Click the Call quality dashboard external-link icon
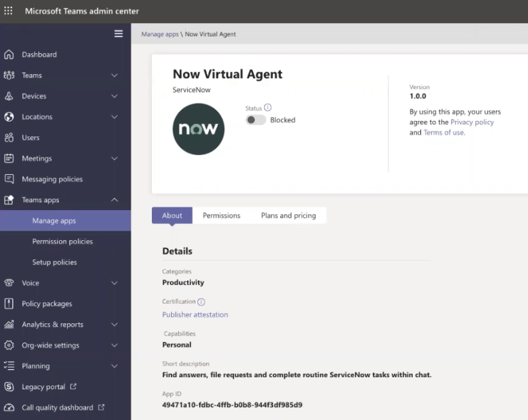528x420 pixels. pyautogui.click(x=101, y=407)
